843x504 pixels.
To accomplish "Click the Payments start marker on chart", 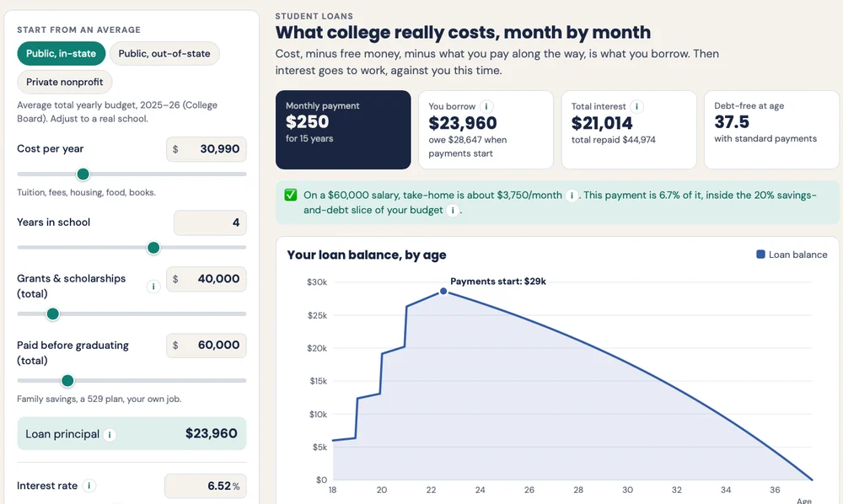I will coord(443,292).
